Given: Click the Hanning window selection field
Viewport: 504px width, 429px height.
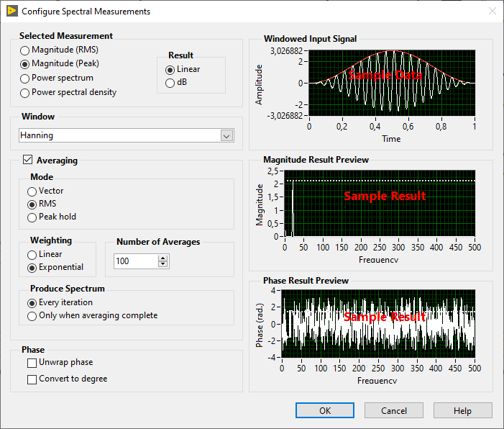Looking at the screenshot, I should [127, 135].
